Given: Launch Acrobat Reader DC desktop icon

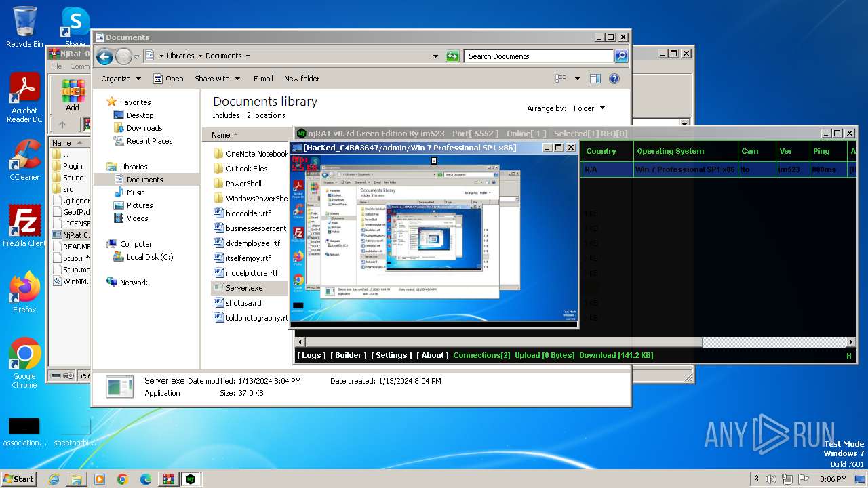Looking at the screenshot, I should click(24, 98).
